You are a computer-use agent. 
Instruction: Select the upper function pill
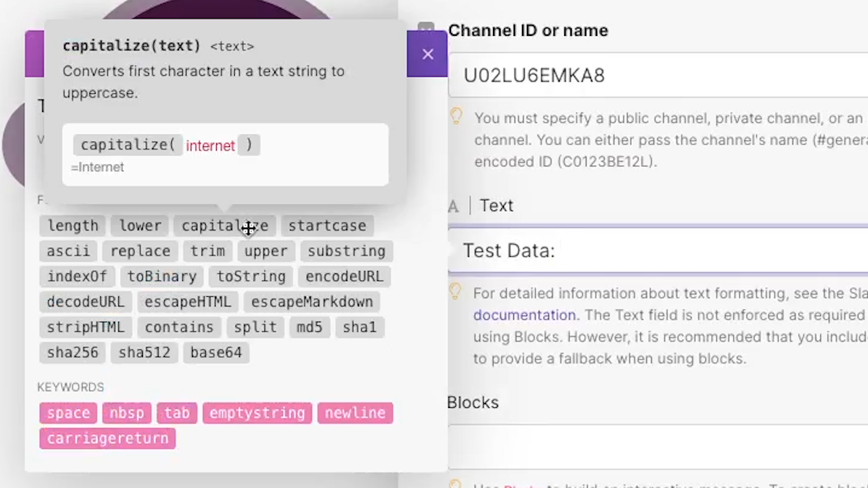click(265, 251)
